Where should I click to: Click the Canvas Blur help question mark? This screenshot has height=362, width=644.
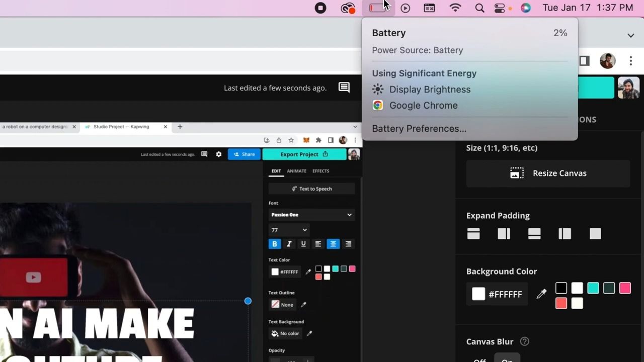pos(524,341)
